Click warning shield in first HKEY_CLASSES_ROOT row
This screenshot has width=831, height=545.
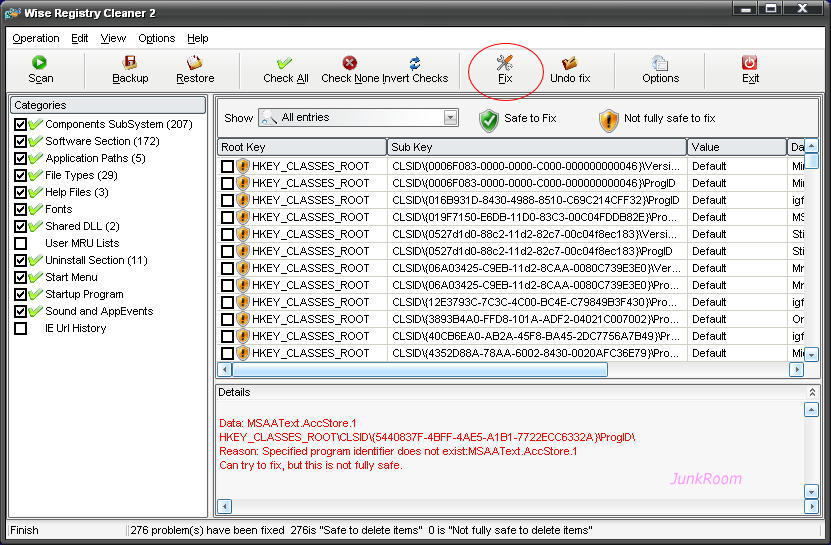[x=243, y=166]
